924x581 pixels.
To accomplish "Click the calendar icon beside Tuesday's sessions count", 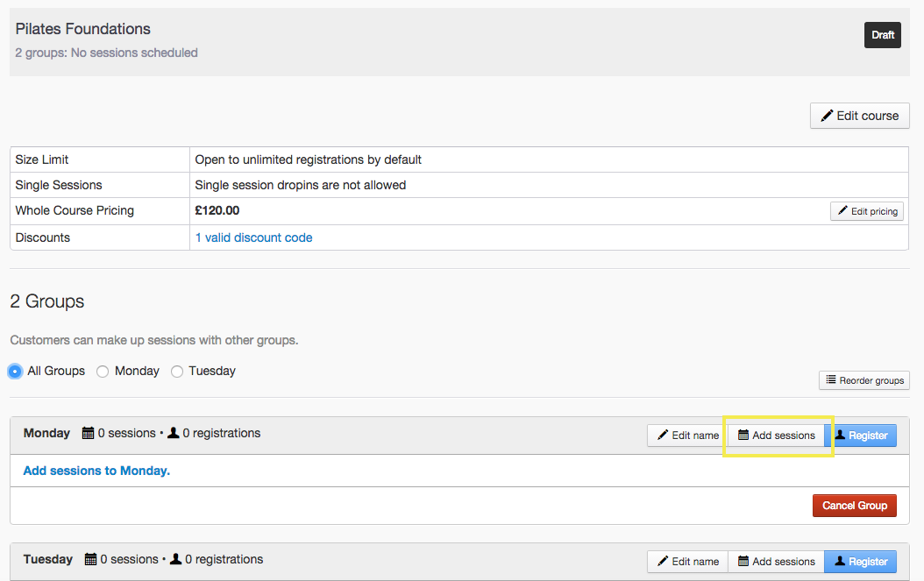I will [90, 559].
